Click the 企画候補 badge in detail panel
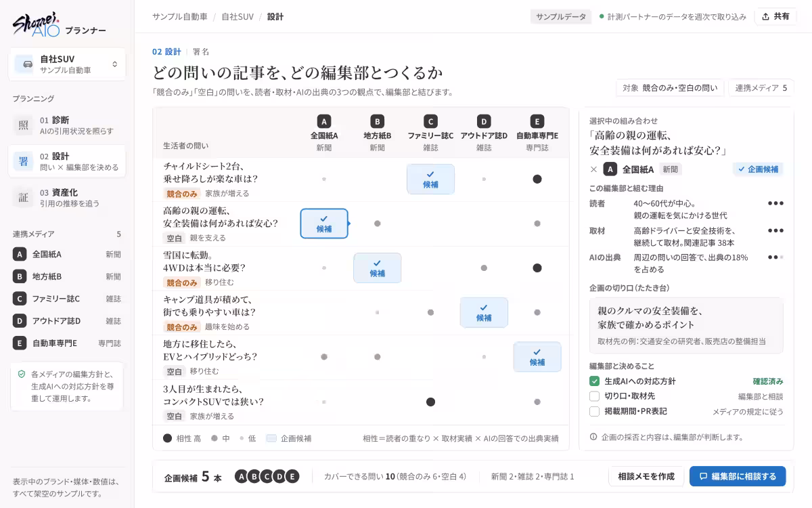This screenshot has height=508, width=812. (758, 169)
